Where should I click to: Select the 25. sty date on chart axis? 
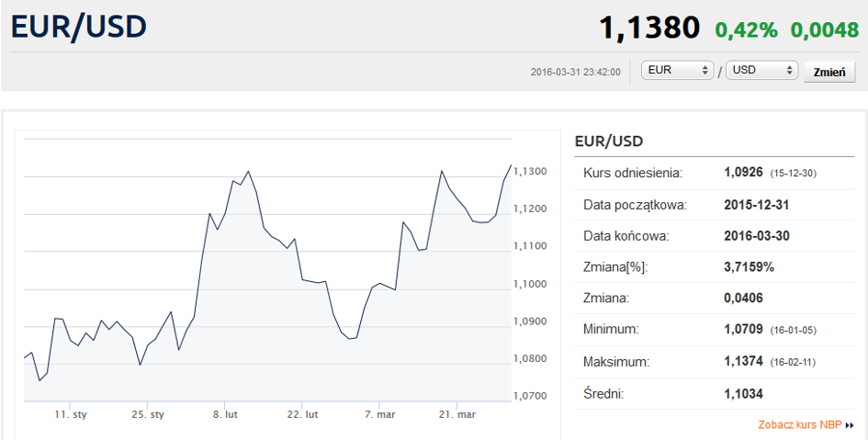point(148,415)
